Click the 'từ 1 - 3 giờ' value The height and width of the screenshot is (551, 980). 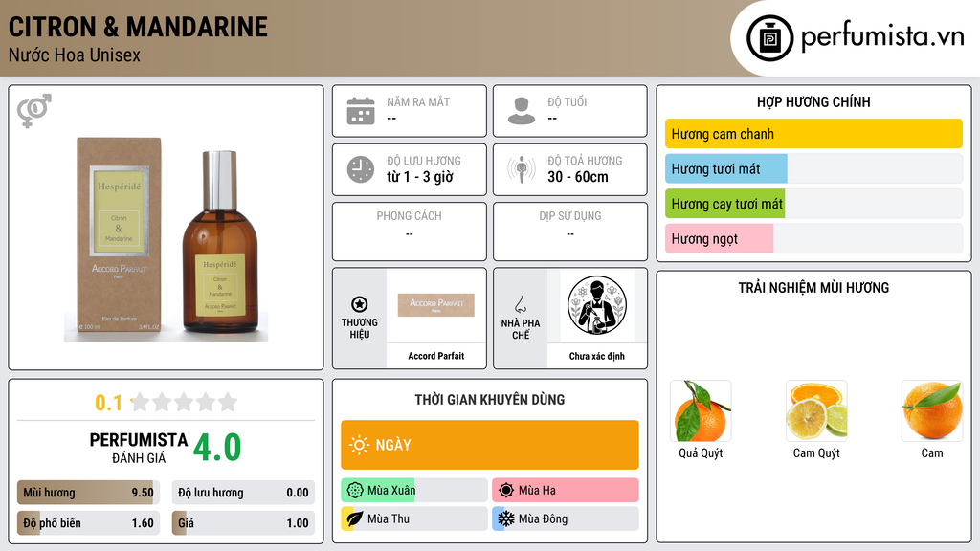420,177
